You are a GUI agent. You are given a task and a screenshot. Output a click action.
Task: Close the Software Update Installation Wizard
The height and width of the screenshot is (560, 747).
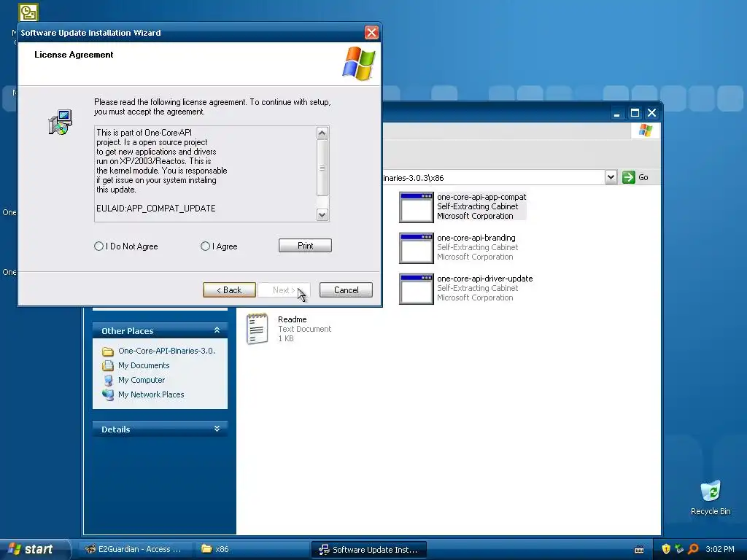[371, 32]
